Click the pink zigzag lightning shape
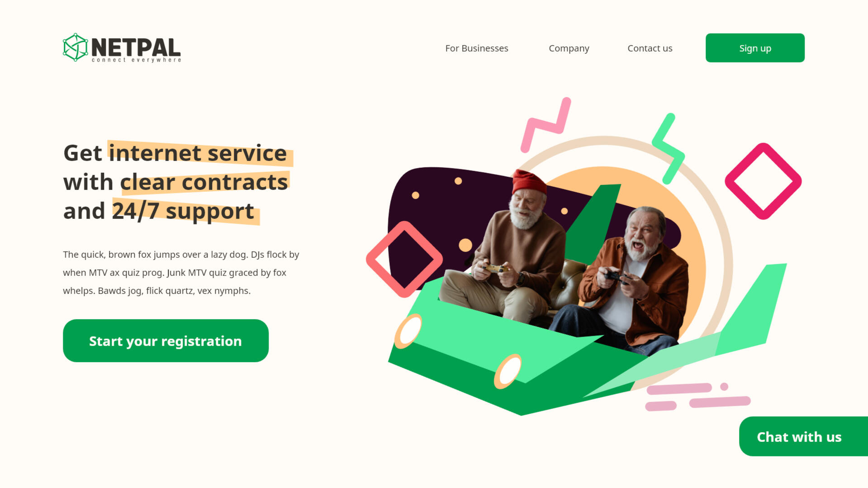Image resolution: width=868 pixels, height=488 pixels. pos(546,124)
